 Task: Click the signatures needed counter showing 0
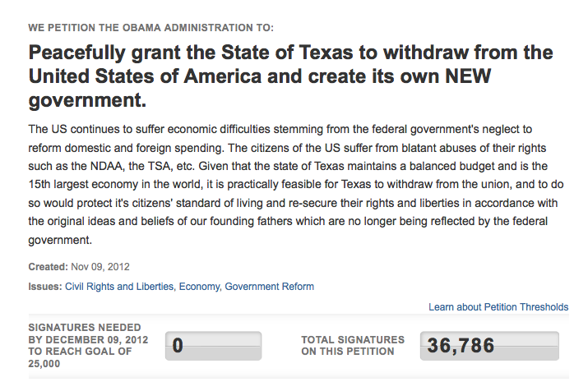click(x=213, y=346)
